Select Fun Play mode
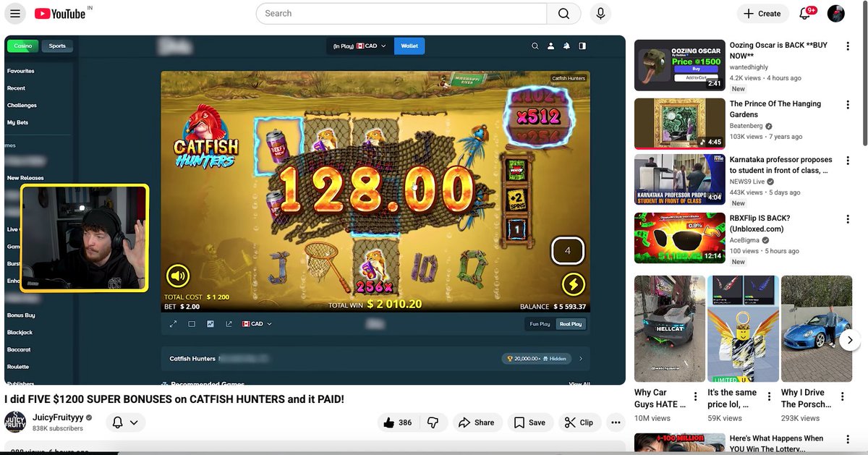Image resolution: width=868 pixels, height=455 pixels. [x=540, y=324]
